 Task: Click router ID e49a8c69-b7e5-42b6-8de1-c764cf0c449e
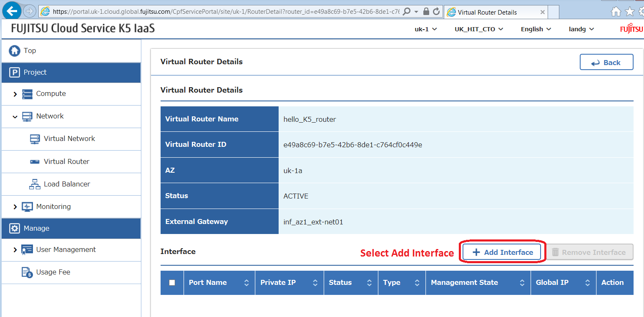tap(352, 145)
